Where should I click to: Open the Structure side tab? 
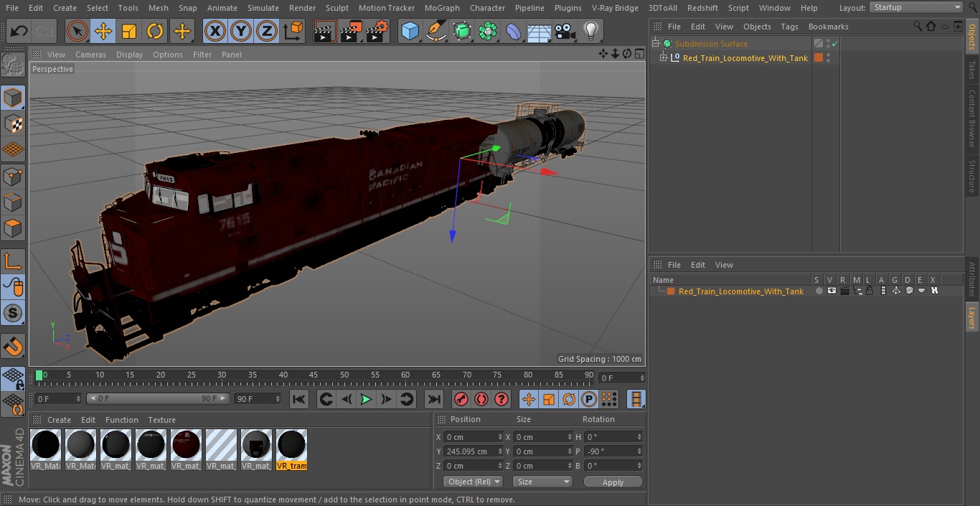[x=972, y=176]
